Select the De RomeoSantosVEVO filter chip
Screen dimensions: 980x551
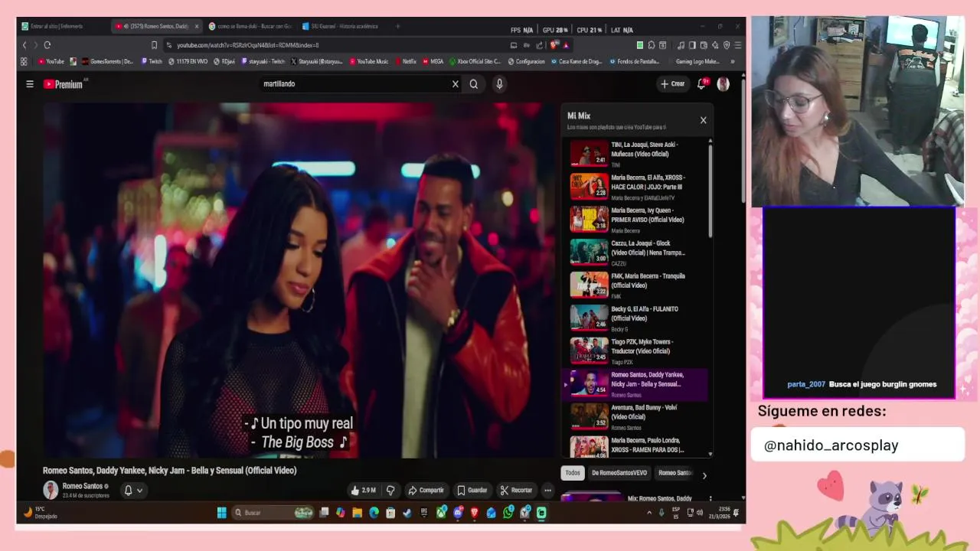coord(619,473)
